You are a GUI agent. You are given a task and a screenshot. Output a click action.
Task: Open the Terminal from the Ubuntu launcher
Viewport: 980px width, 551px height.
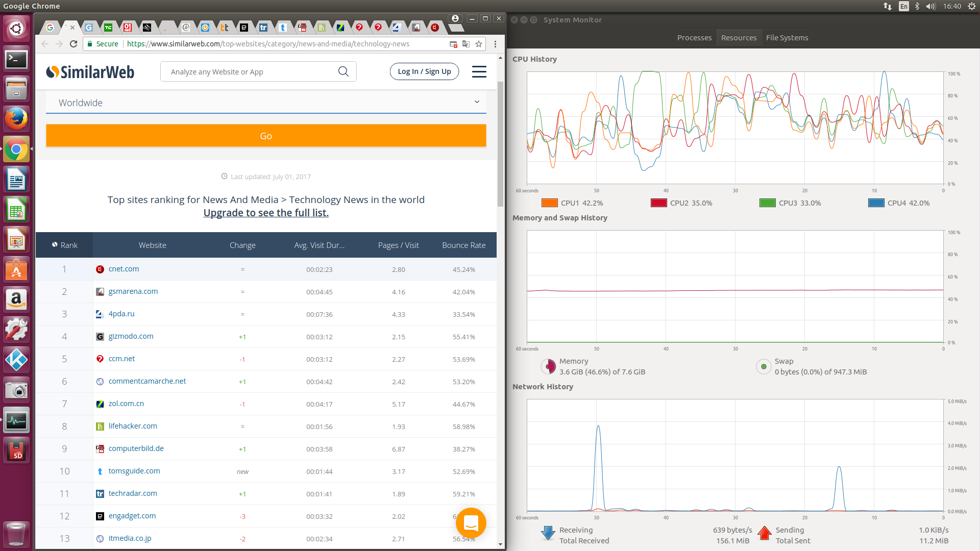pyautogui.click(x=16, y=59)
